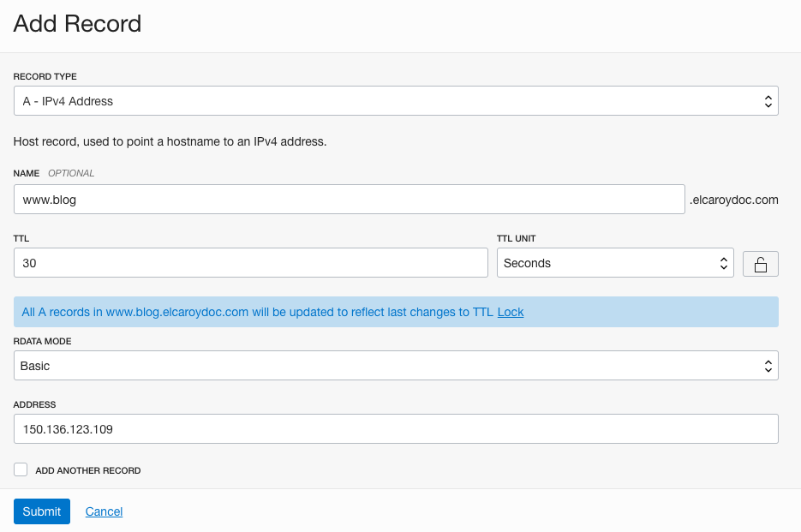Click the Record Type dropdown chevron
Image resolution: width=801 pixels, height=532 pixels.
coord(768,100)
